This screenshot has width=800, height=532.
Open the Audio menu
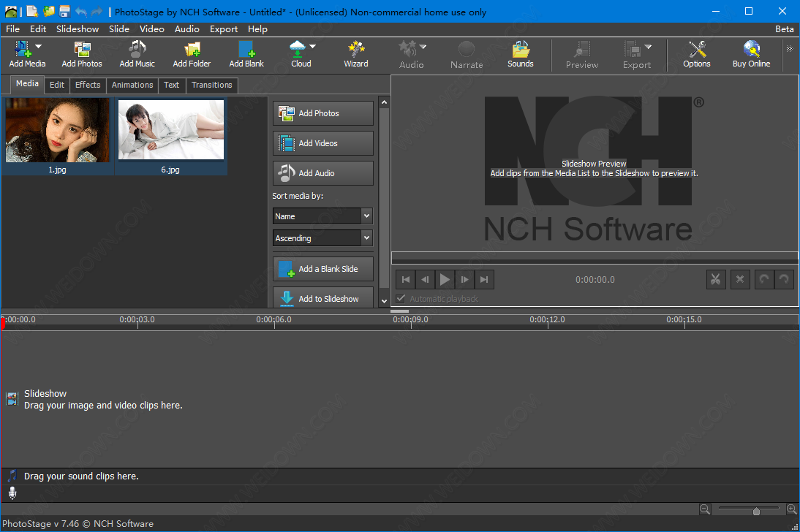[186, 29]
